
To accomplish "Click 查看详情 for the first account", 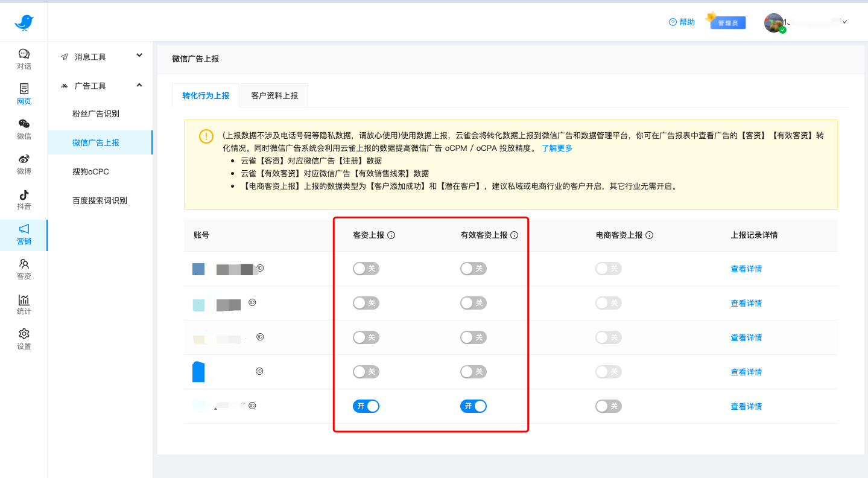I will point(746,269).
